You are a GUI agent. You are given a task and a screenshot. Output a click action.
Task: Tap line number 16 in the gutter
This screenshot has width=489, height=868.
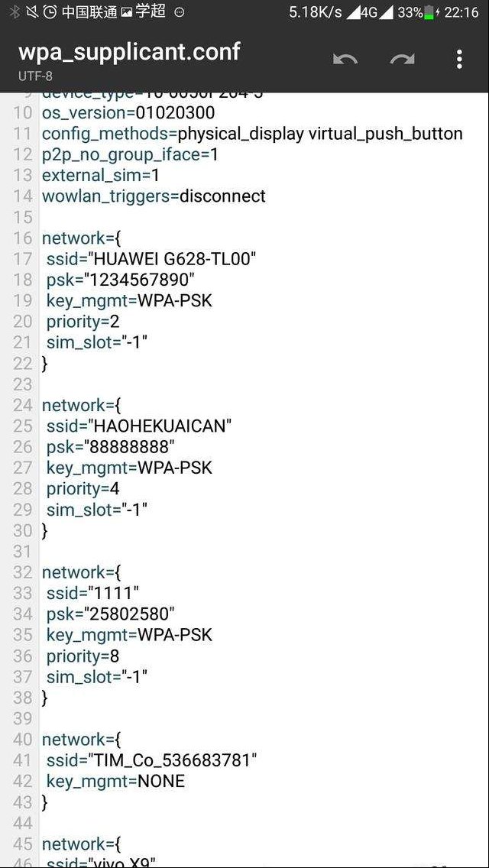click(x=23, y=238)
